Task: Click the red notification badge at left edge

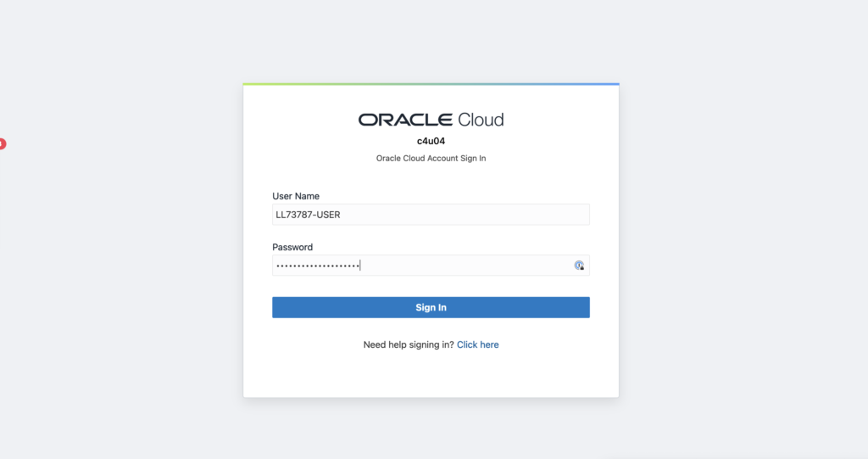Action: click(3, 144)
